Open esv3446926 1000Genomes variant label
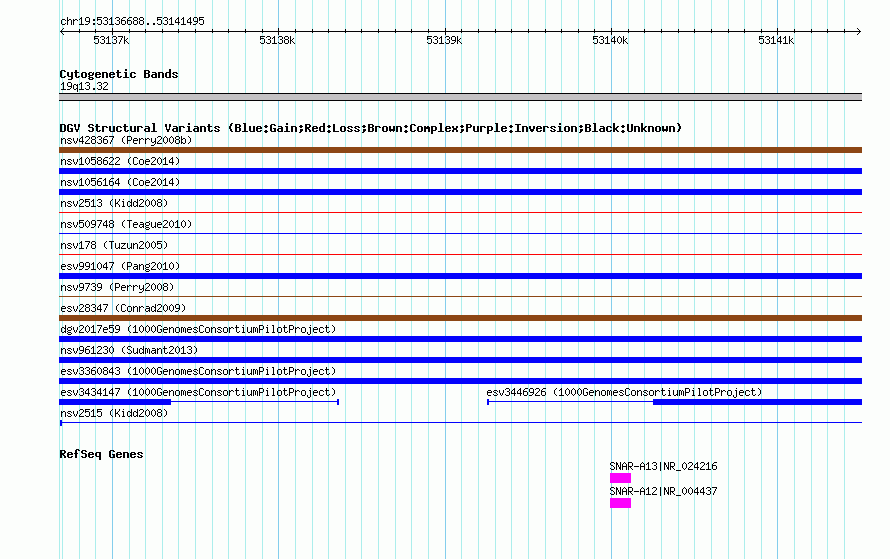Screen dimensions: 890x559 pos(624,392)
